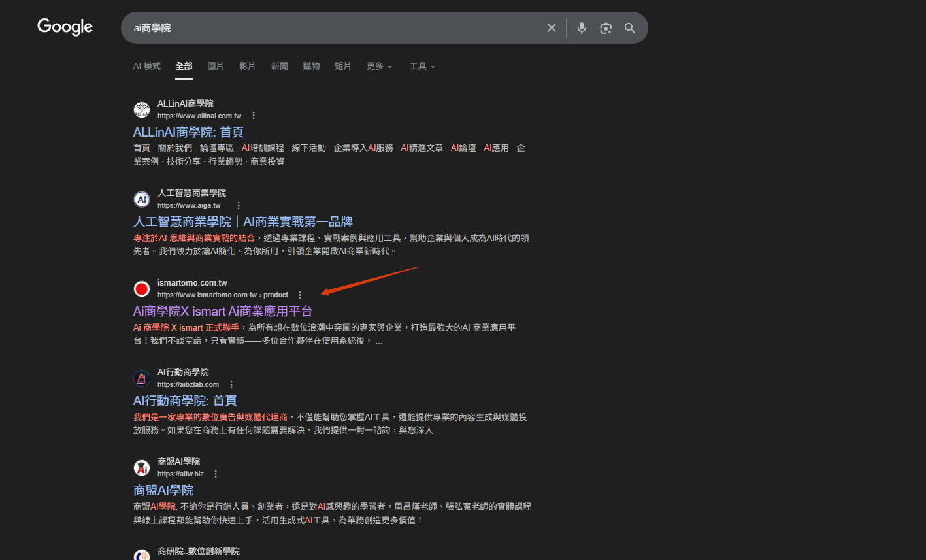The height and width of the screenshot is (560, 926).
Task: Select the AI 模式 tab
Action: point(146,67)
